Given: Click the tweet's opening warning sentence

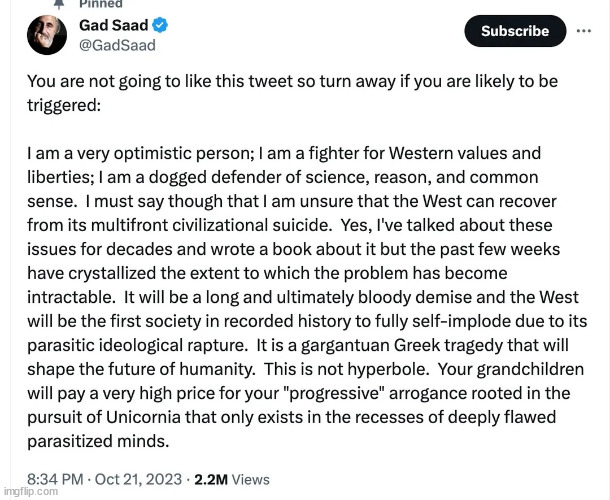Looking at the screenshot, I should coord(293,93).
